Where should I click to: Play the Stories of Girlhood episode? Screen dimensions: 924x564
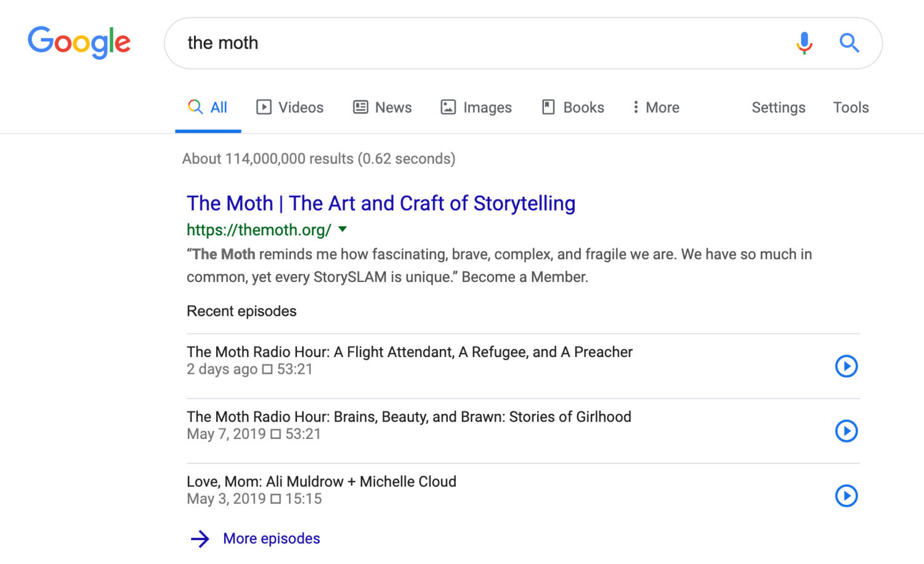click(x=846, y=431)
